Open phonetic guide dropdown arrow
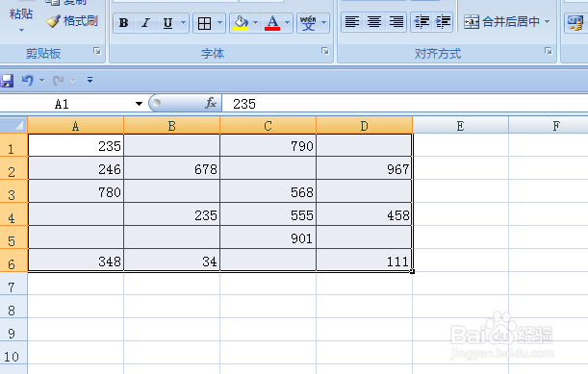588x374 pixels. coord(324,23)
